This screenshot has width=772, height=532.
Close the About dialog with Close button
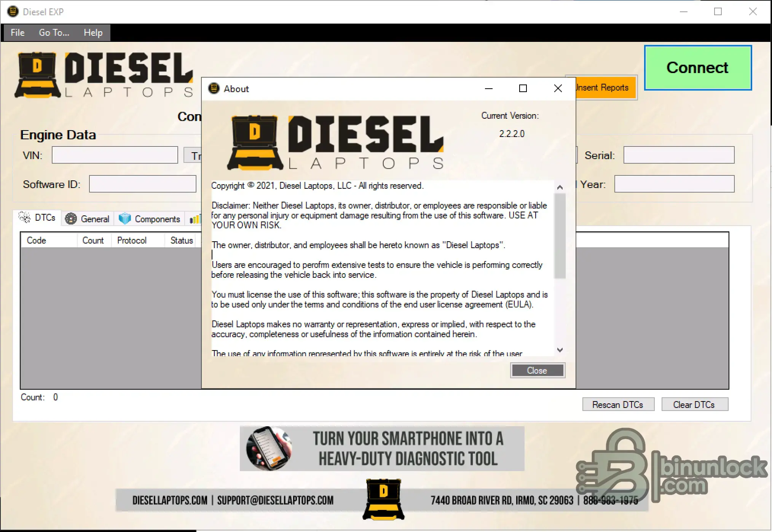point(538,370)
